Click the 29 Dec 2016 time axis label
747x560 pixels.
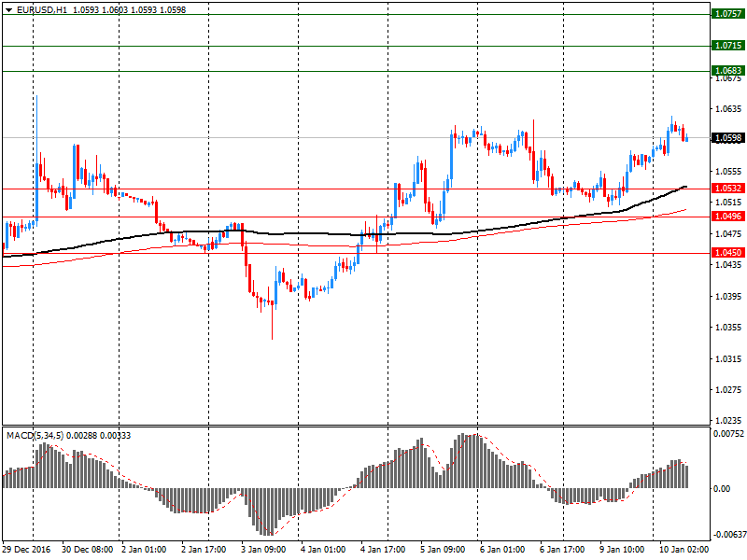point(27,549)
